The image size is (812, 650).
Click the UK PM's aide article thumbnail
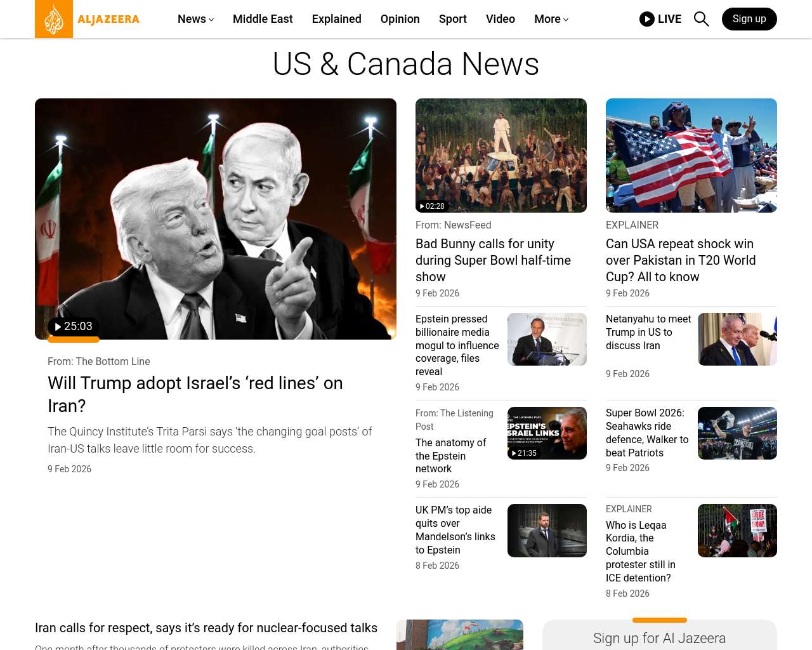tap(547, 531)
